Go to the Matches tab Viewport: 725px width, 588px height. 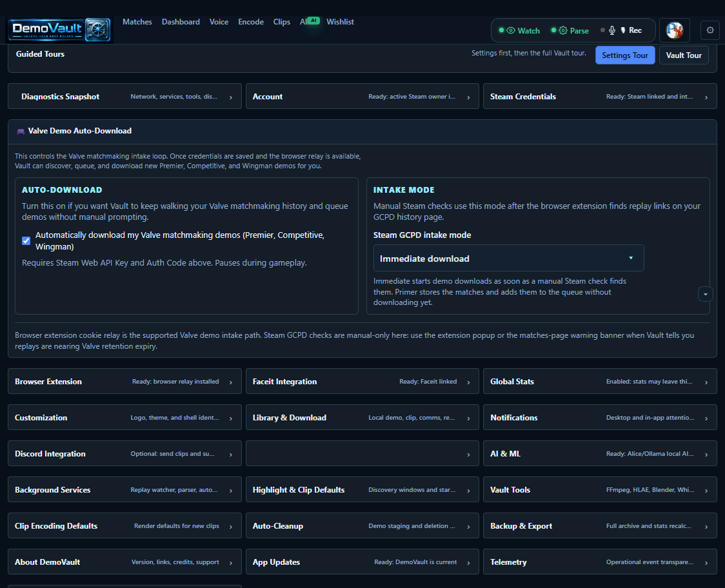(x=137, y=22)
